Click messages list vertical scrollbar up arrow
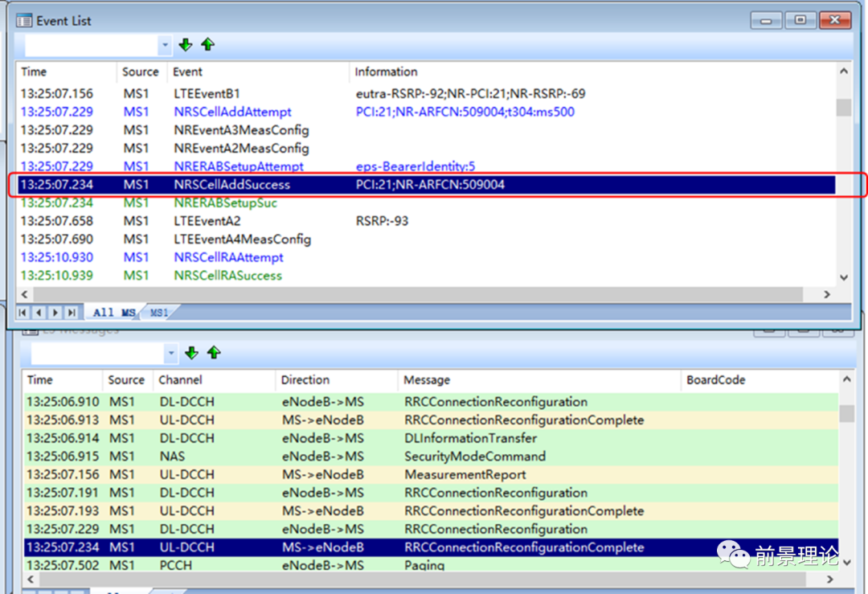 pos(847,379)
